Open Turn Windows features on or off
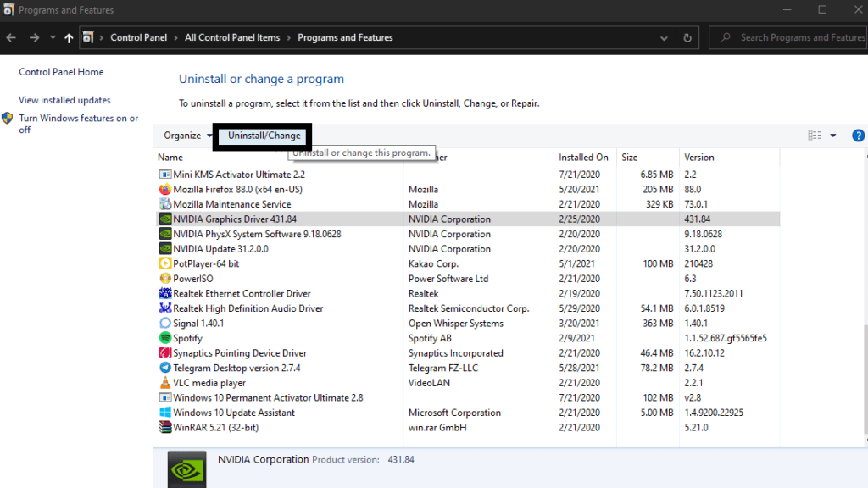The image size is (868, 488). (78, 124)
